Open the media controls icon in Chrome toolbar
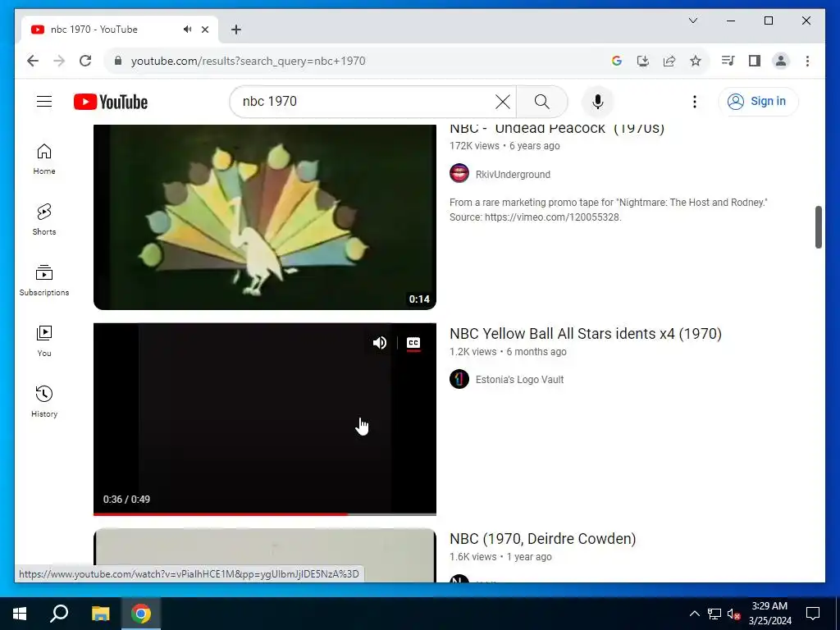Image resolution: width=840 pixels, height=630 pixels. point(728,61)
